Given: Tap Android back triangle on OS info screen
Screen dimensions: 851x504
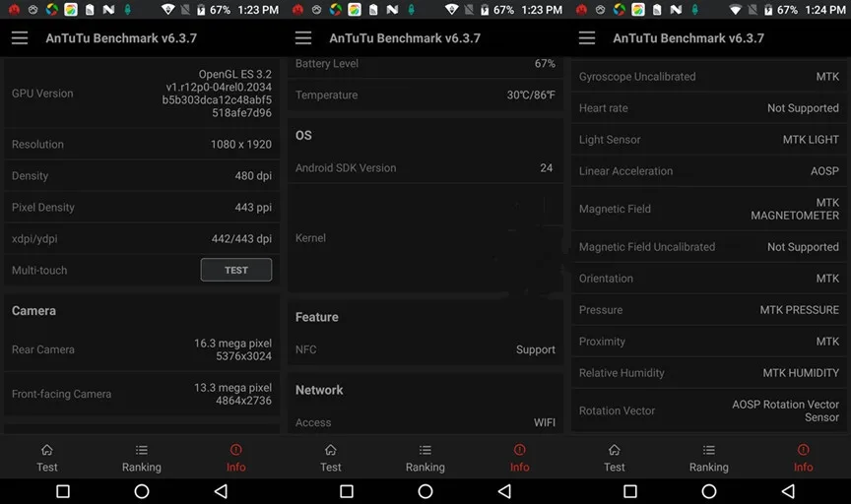Looking at the screenshot, I should (x=504, y=491).
